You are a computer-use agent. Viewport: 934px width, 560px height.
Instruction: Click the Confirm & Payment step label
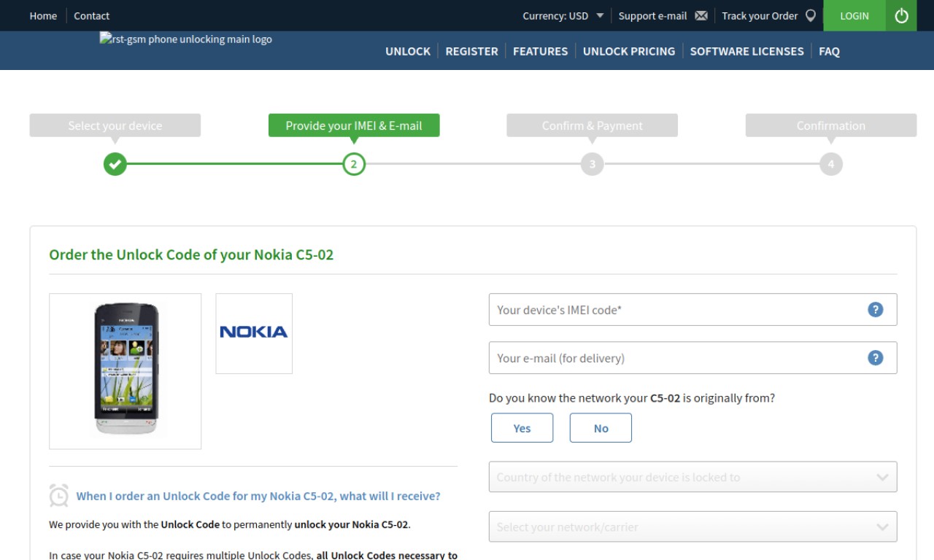(593, 125)
